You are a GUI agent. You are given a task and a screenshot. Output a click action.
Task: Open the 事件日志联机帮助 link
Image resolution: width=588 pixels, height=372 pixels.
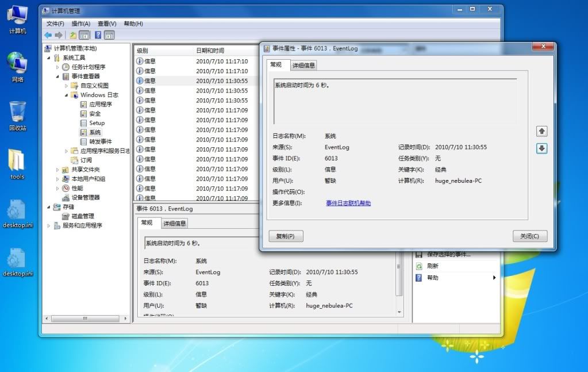pyautogui.click(x=348, y=203)
